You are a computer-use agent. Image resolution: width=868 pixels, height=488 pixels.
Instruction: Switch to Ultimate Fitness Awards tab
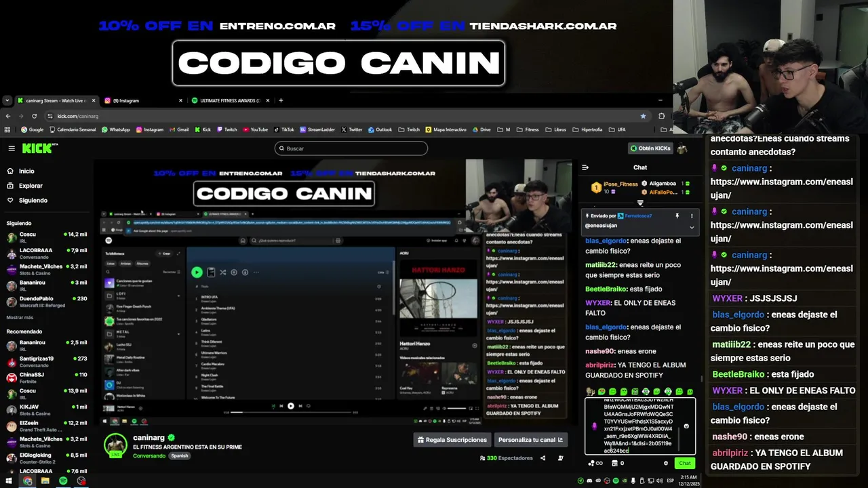(229, 100)
